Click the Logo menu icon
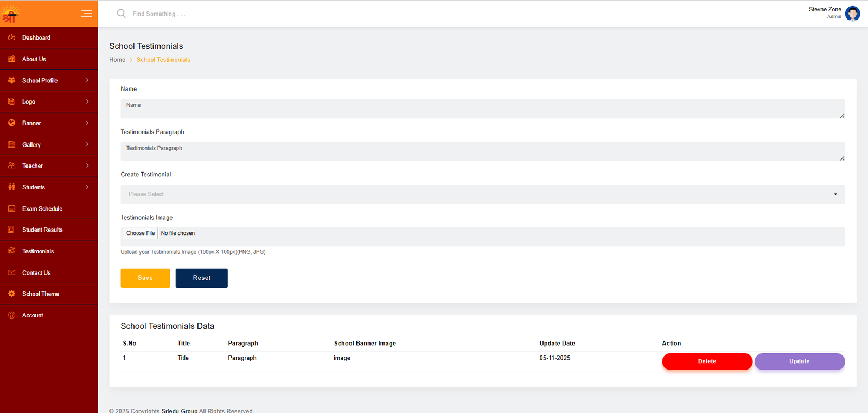The image size is (868, 413). [x=11, y=101]
